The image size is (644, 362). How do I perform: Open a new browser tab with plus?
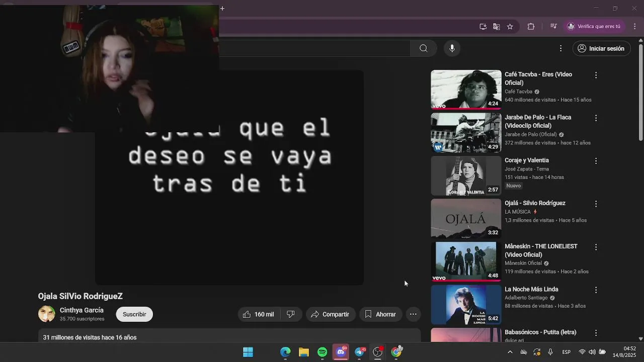pos(222,8)
